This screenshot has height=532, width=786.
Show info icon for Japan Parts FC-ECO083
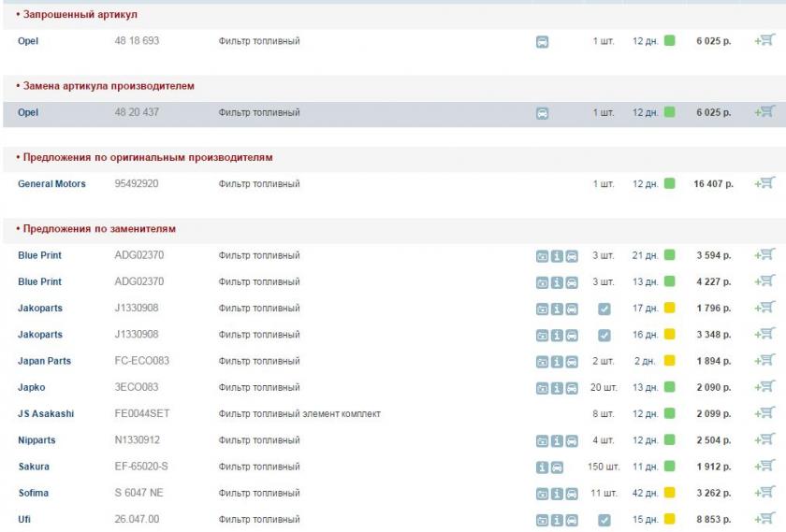coord(557,362)
